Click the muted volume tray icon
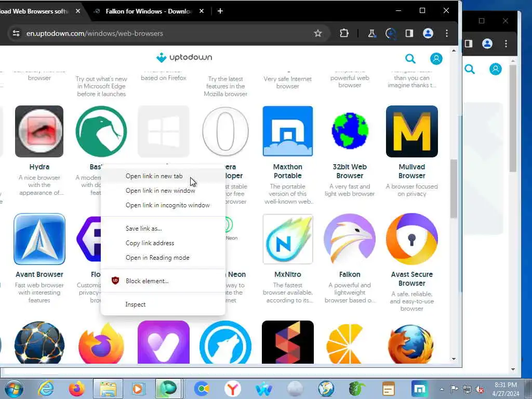 click(x=480, y=389)
